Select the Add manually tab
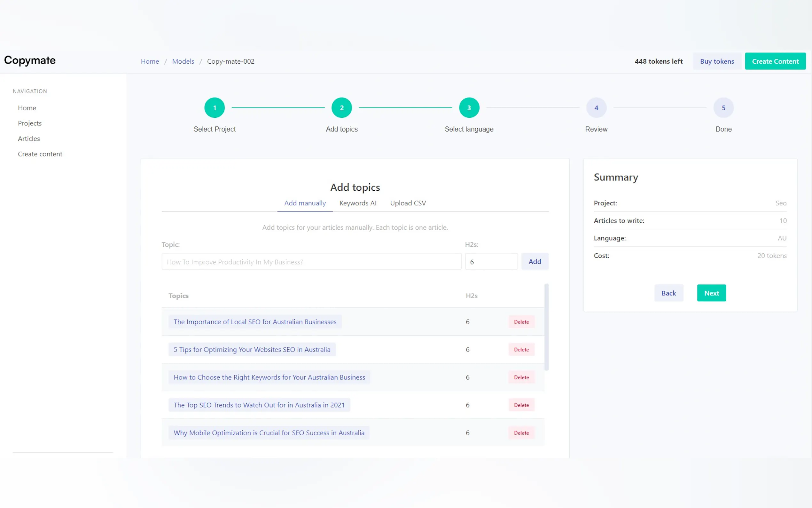812x508 pixels. 305,203
